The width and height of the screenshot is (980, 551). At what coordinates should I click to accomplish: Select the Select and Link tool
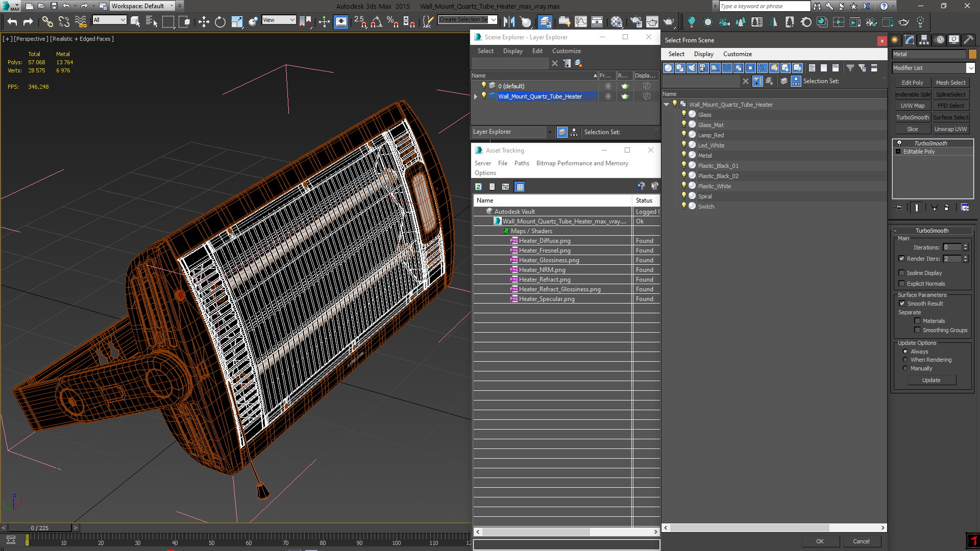[47, 21]
